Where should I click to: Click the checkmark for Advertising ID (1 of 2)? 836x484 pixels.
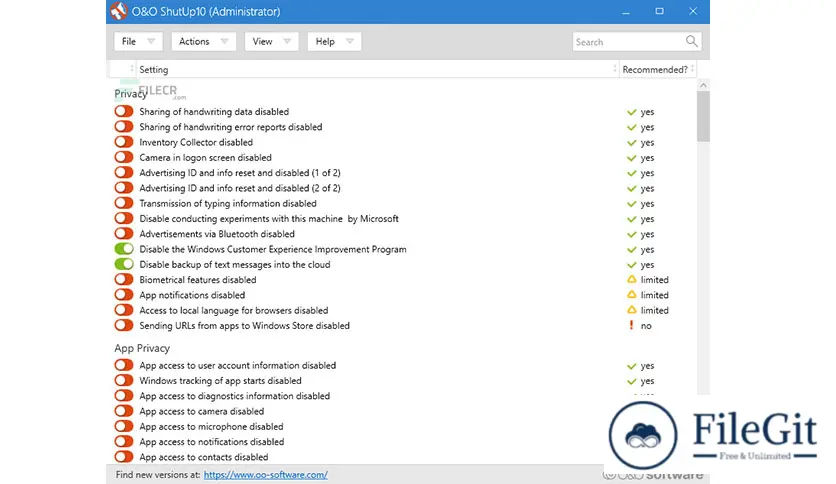click(632, 173)
